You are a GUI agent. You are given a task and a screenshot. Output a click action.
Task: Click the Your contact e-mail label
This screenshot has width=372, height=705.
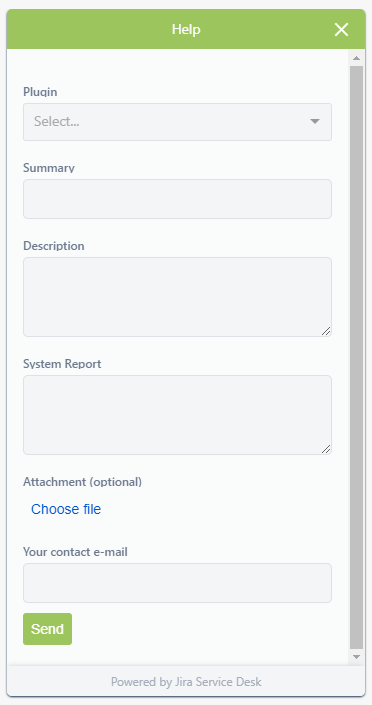pyautogui.click(x=75, y=552)
